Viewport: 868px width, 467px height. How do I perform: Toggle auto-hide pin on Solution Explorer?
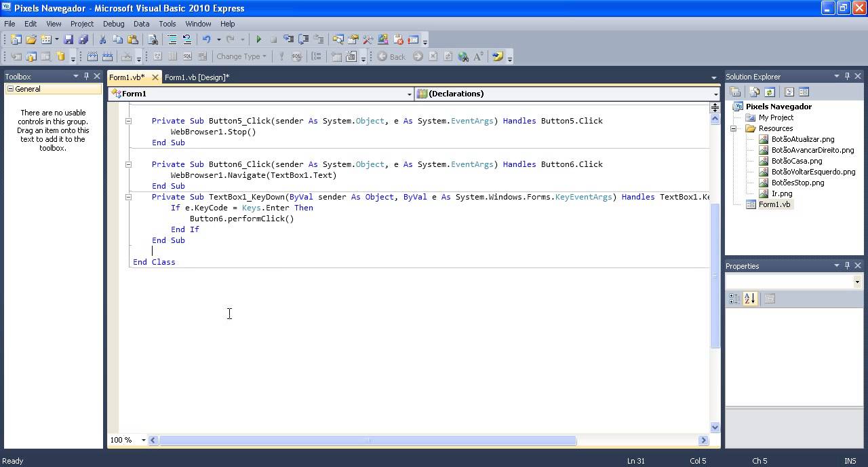(x=847, y=76)
